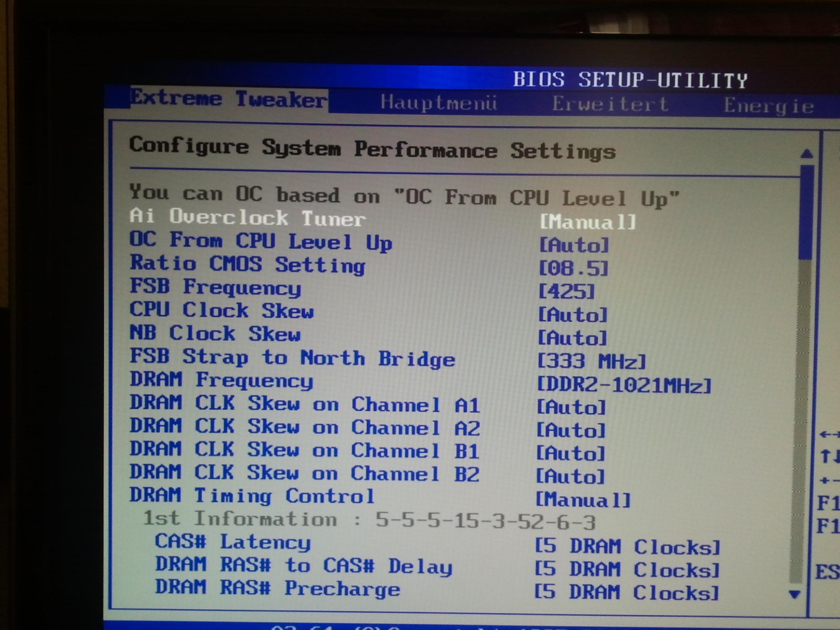Edit the FSB Frequency value 425
Viewport: 840px width, 630px height.
coord(566,292)
